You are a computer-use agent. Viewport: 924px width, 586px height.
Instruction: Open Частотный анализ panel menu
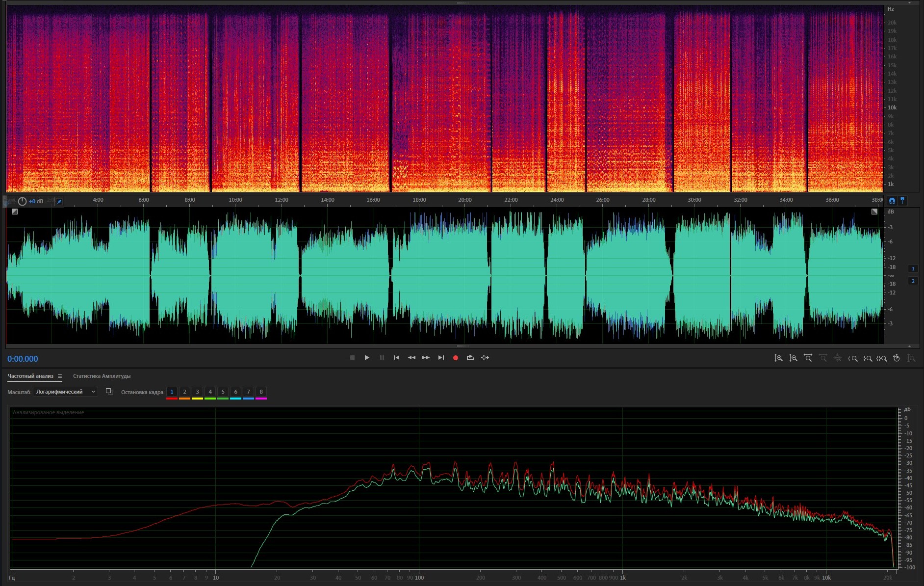click(60, 376)
